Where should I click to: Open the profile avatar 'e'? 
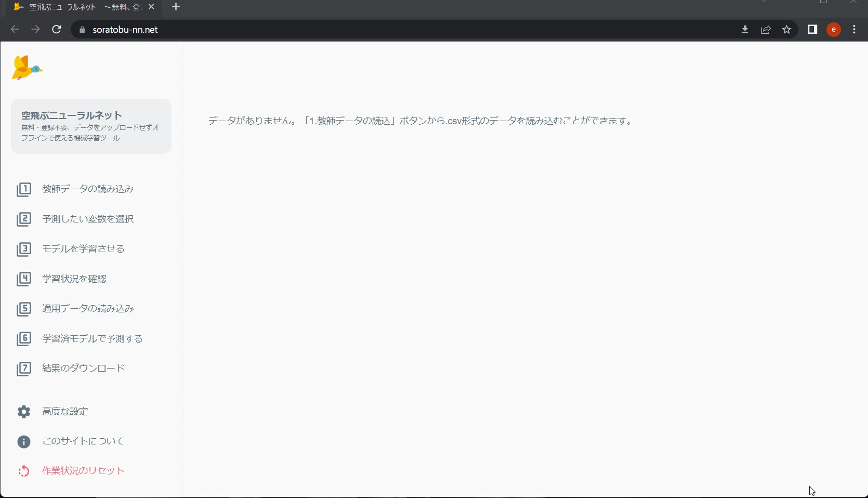pos(834,30)
